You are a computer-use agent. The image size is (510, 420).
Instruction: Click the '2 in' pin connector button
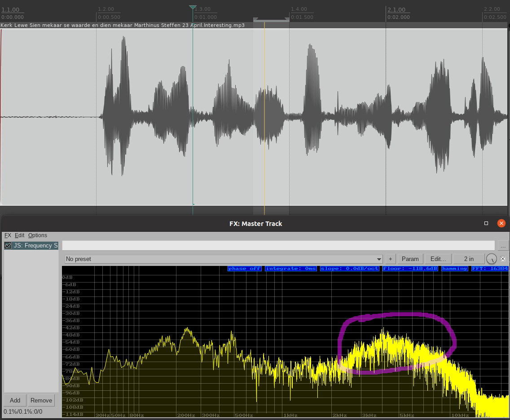click(x=468, y=259)
